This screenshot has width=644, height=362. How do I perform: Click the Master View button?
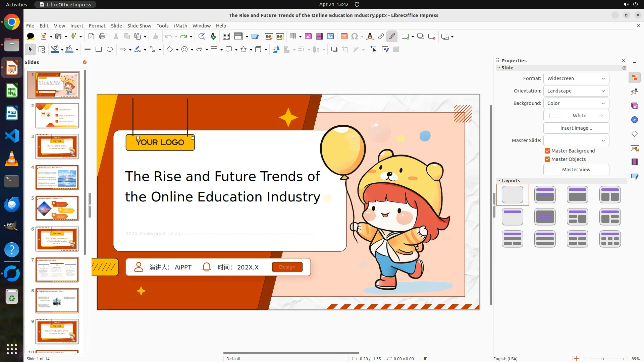point(576,170)
